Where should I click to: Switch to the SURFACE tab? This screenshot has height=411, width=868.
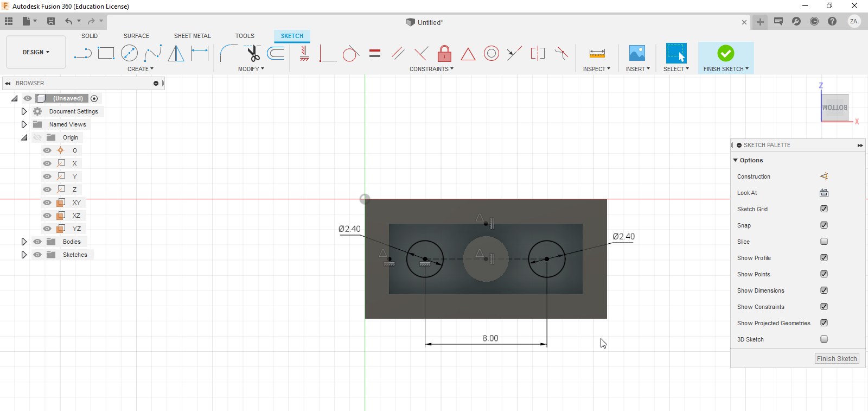[x=136, y=36]
